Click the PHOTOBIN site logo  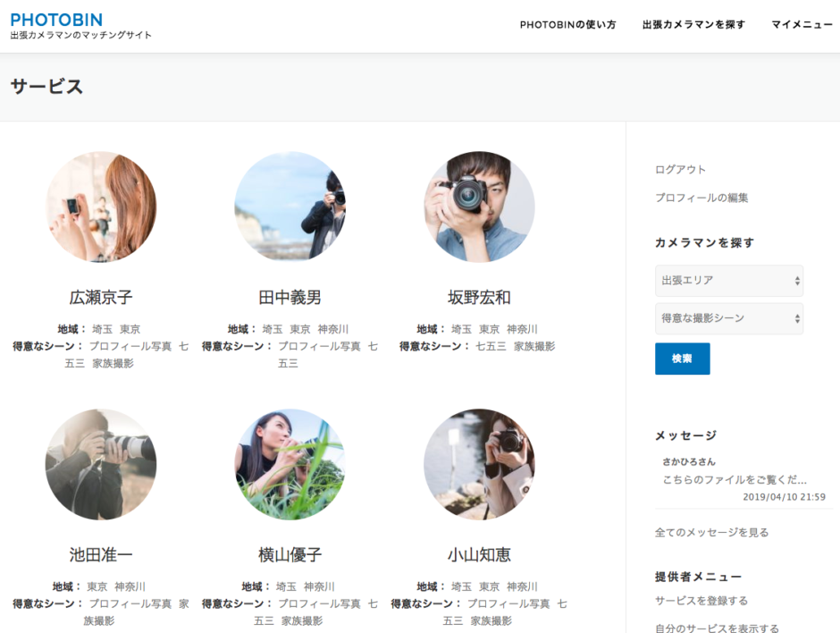[56, 20]
